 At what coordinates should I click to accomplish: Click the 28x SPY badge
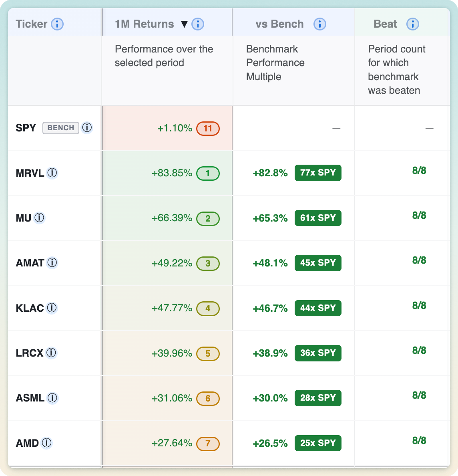pyautogui.click(x=318, y=398)
